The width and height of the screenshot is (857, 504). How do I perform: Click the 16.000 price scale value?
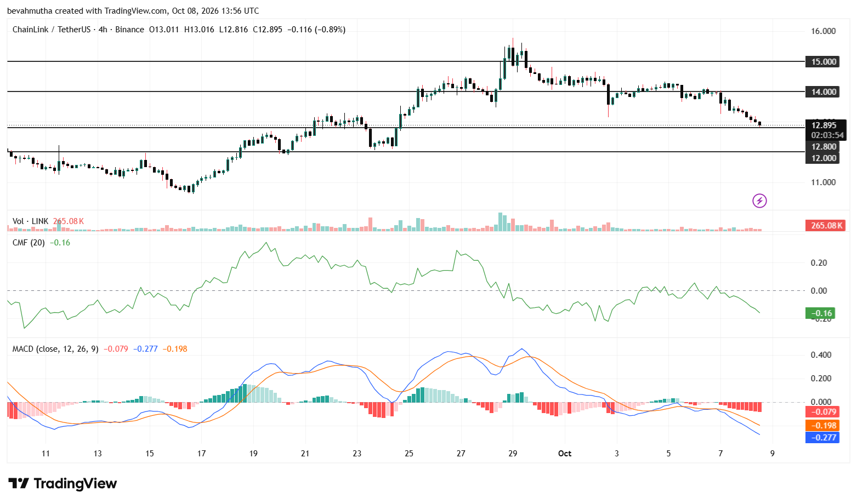tap(823, 31)
